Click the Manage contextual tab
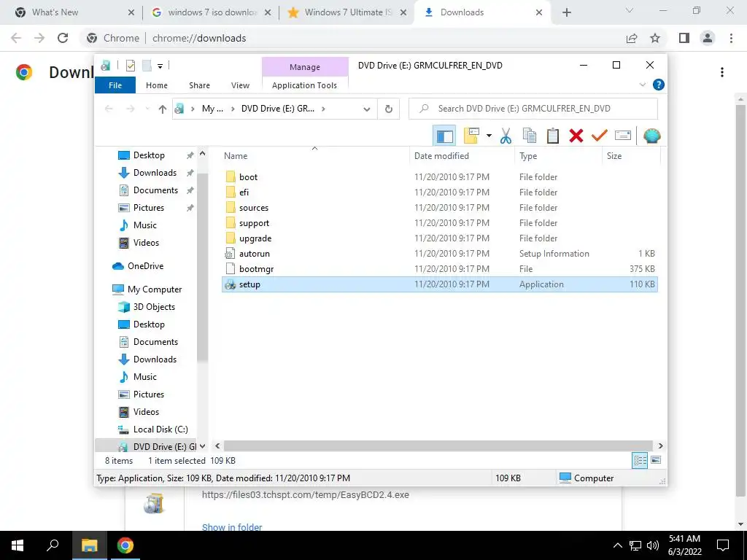 coord(305,67)
